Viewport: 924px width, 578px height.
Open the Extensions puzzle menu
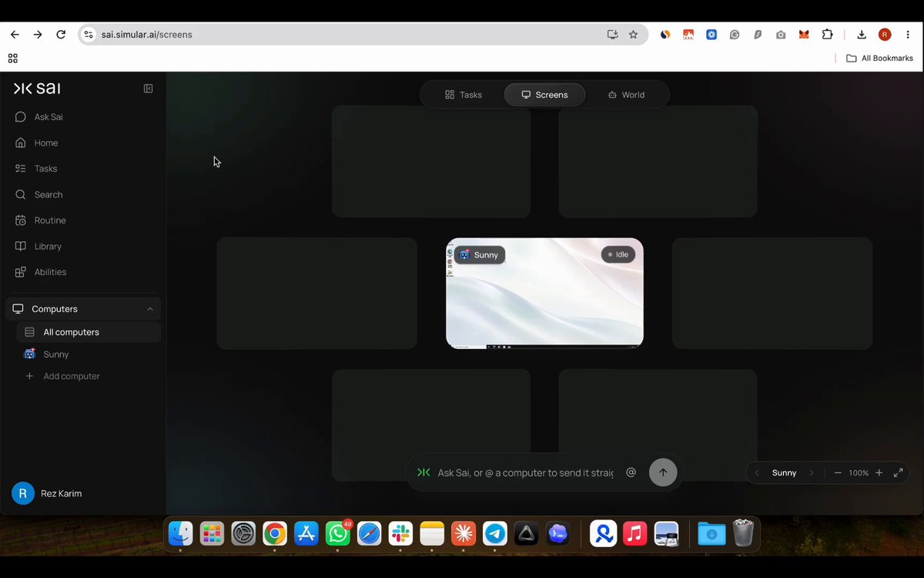pos(827,35)
